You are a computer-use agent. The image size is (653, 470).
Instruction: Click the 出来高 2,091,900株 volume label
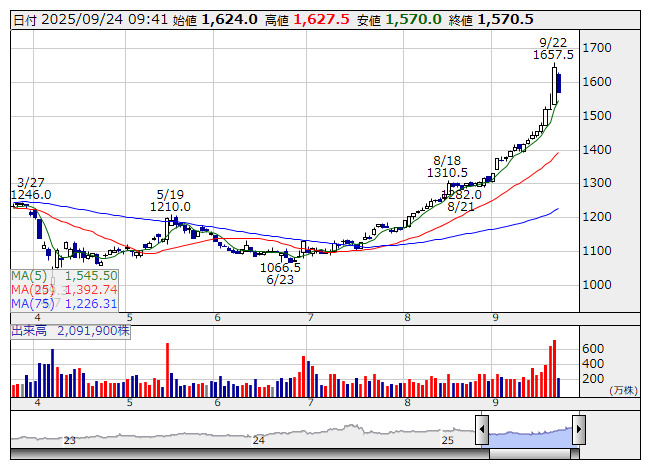click(x=70, y=331)
